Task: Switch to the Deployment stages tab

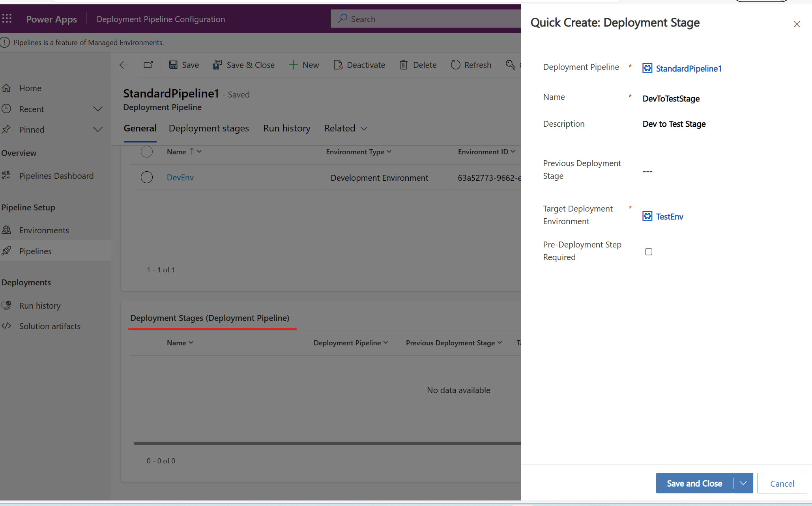Action: point(209,128)
